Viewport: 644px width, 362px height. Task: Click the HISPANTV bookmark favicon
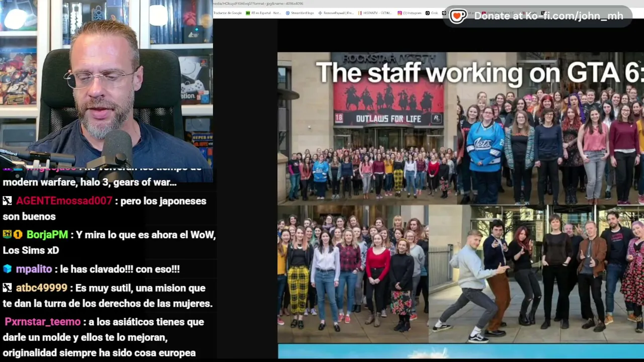[360, 13]
